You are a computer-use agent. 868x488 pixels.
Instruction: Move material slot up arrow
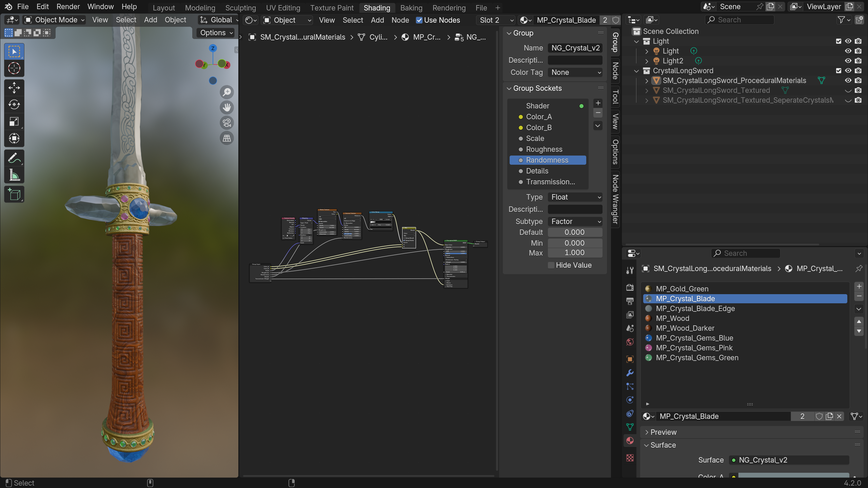tap(859, 321)
